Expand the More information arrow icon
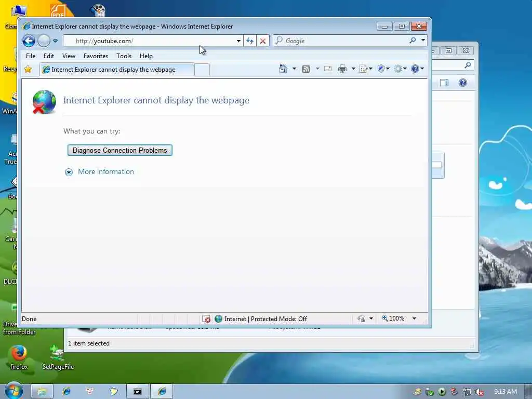The height and width of the screenshot is (399, 532). [69, 172]
